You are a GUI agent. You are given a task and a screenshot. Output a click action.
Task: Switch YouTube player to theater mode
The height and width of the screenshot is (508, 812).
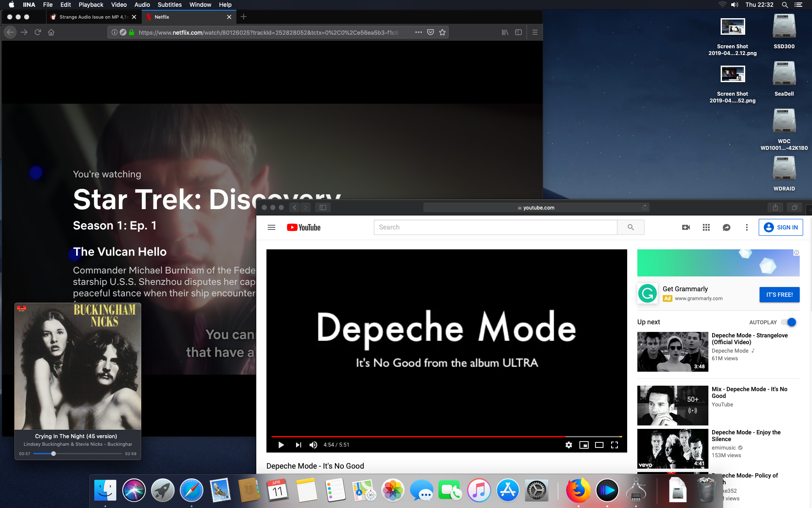pos(599,445)
